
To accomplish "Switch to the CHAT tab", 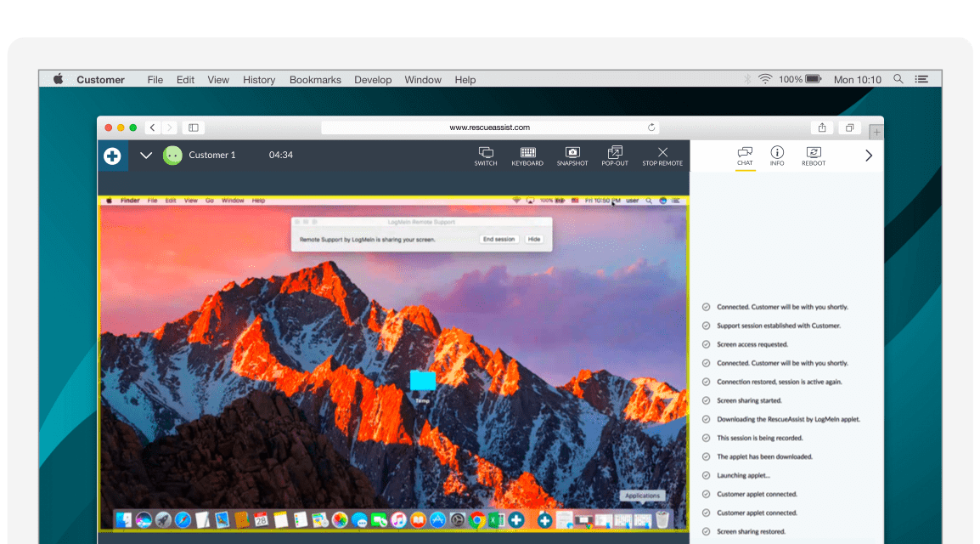I will (x=745, y=156).
